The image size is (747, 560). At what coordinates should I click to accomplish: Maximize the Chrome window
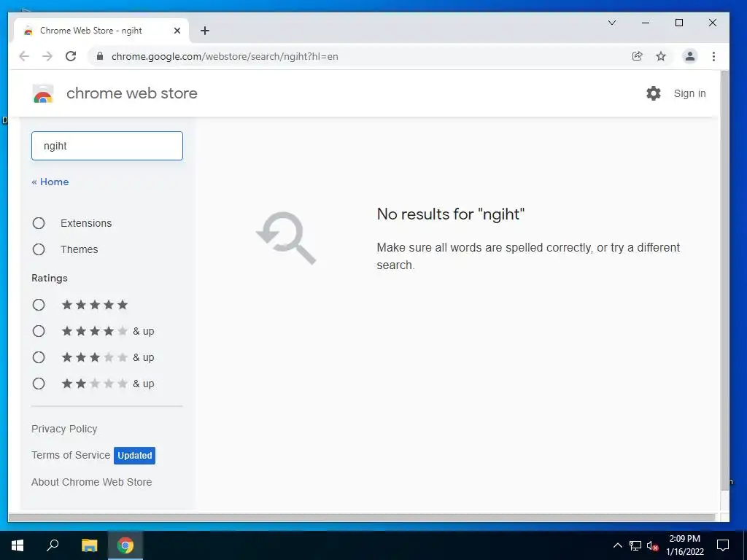[x=679, y=23]
